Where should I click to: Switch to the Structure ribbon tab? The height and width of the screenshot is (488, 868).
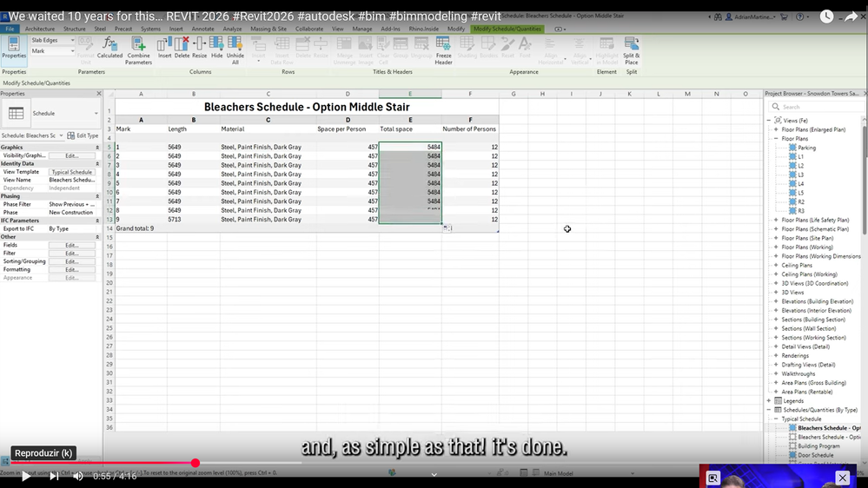pyautogui.click(x=74, y=29)
